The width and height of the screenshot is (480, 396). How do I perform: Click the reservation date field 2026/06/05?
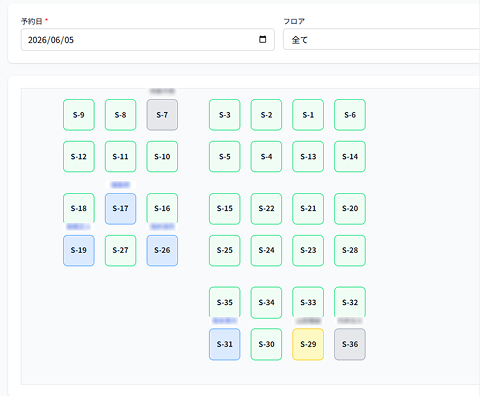(148, 40)
